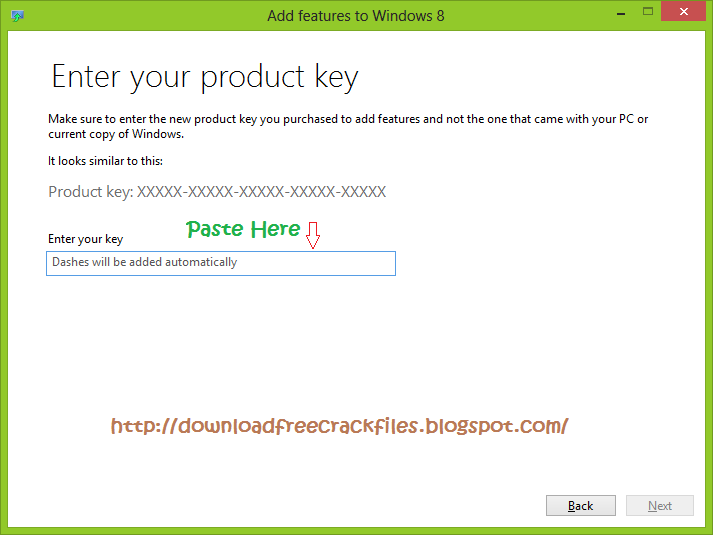The width and height of the screenshot is (713, 535).
Task: Click the grayed-out Next button
Action: coord(660,505)
